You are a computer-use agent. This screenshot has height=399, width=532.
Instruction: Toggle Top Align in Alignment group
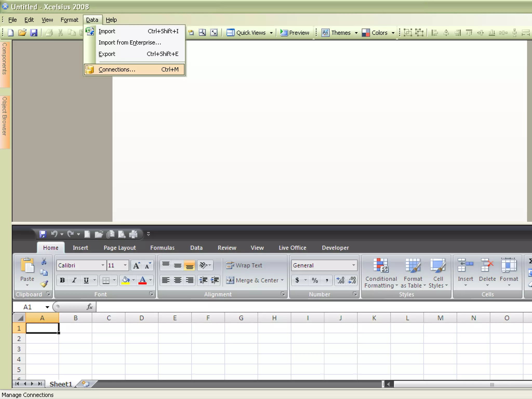tap(166, 265)
